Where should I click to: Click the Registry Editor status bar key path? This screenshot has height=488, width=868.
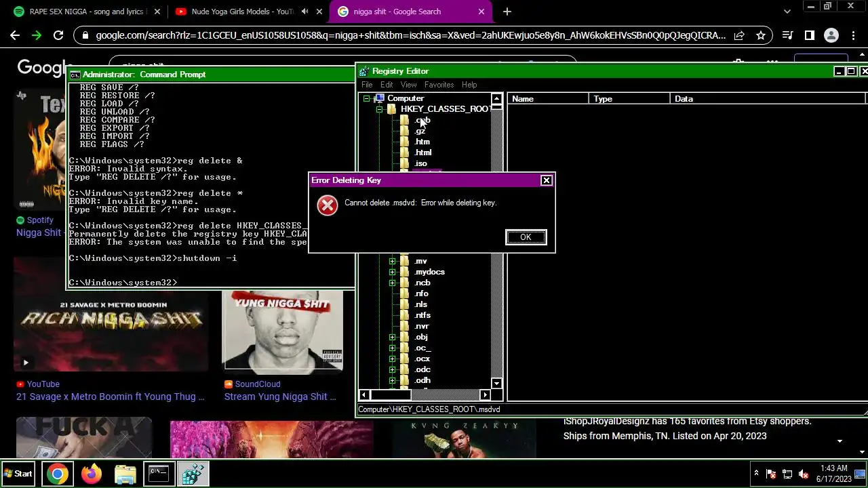(429, 409)
